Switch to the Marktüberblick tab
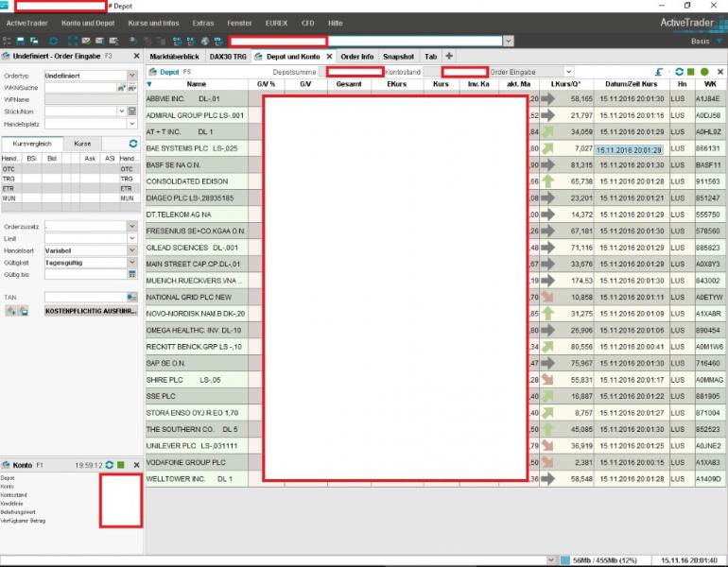The width and height of the screenshot is (728, 567). tap(175, 57)
